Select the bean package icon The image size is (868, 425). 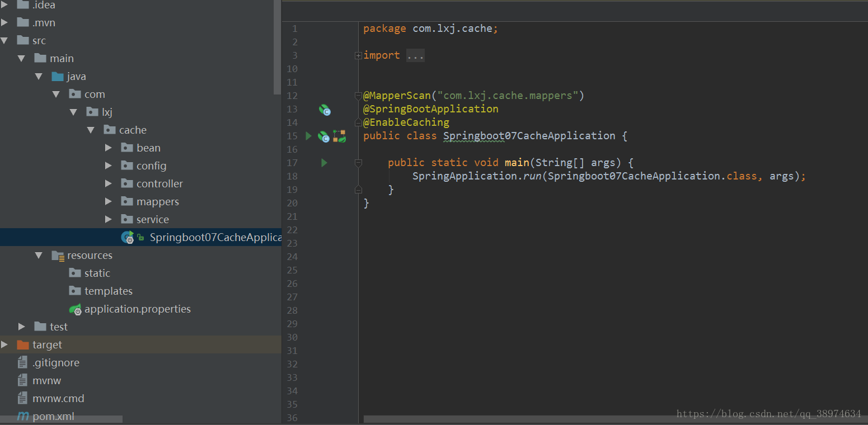point(127,148)
